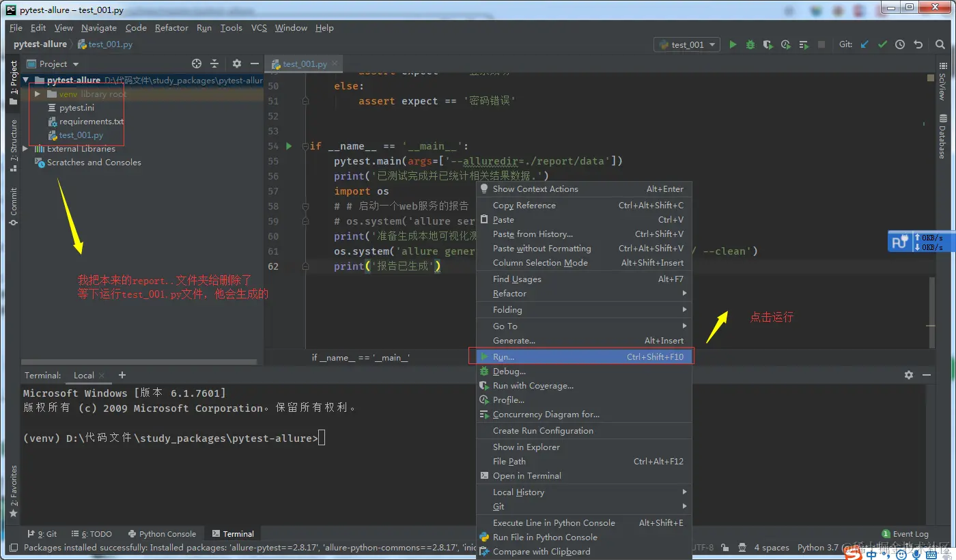Image resolution: width=956 pixels, height=560 pixels.
Task: Select Scratches and Consoles node
Action: tap(87, 163)
